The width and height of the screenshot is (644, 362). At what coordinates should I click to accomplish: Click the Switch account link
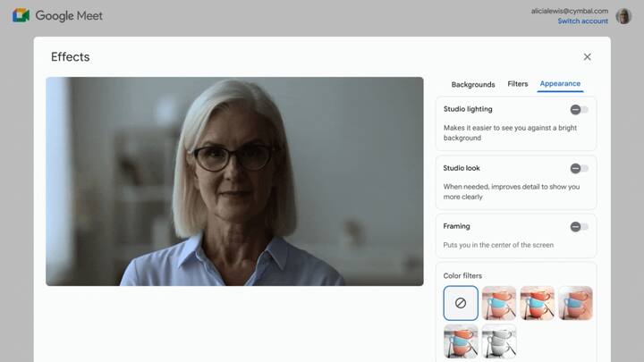pos(582,21)
